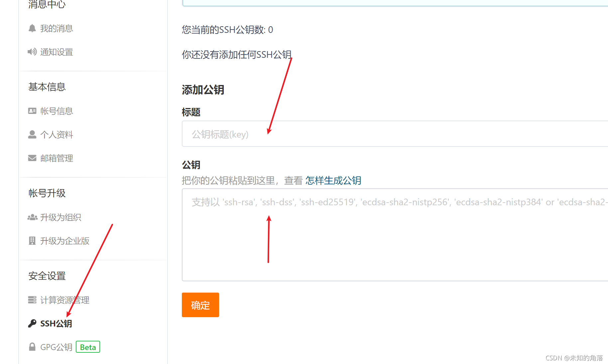Viewport: 608px width, 364px height.
Task: Open 个人资料 page
Action: click(x=57, y=135)
